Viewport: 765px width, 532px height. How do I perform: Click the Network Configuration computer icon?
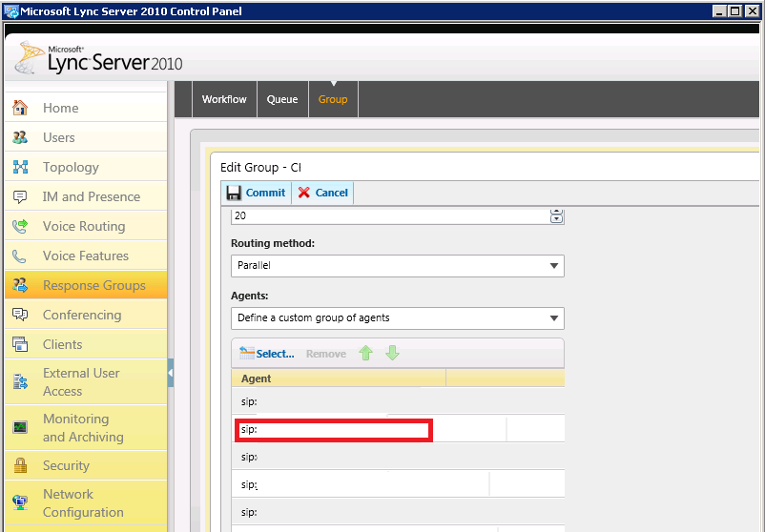click(x=20, y=502)
